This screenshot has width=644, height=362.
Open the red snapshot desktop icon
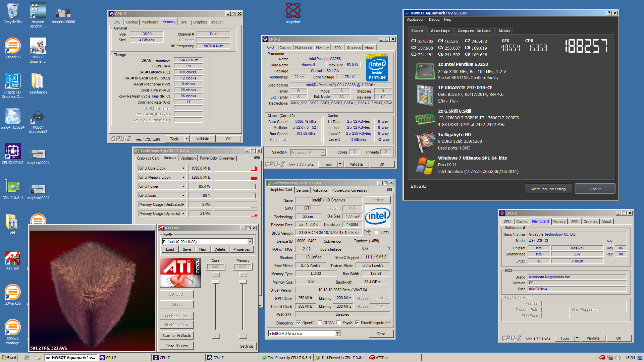tap(293, 13)
